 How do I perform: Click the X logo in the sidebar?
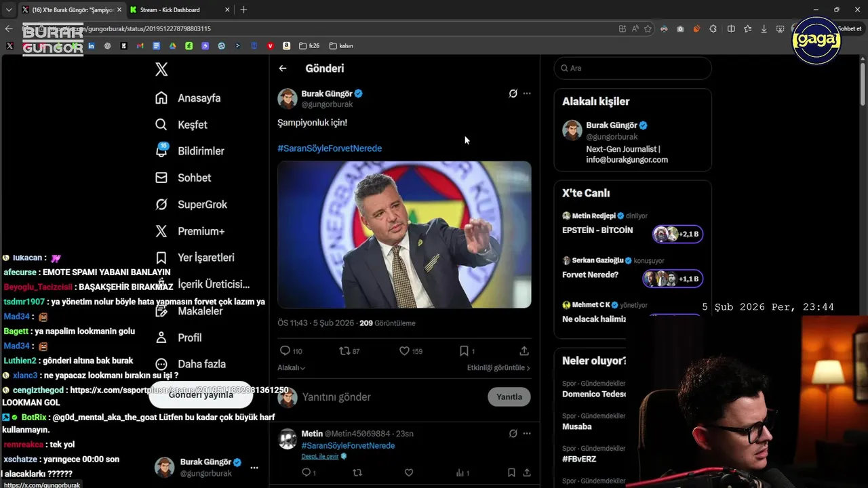click(161, 69)
